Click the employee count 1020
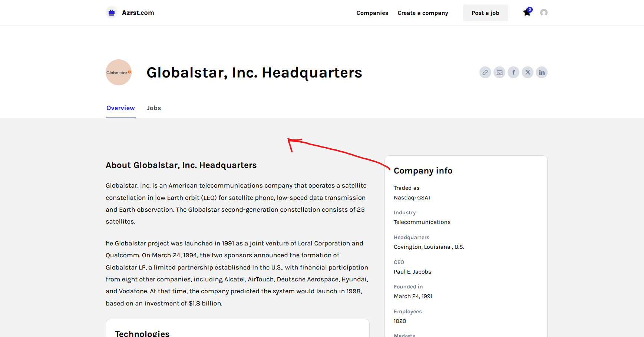 [400, 321]
